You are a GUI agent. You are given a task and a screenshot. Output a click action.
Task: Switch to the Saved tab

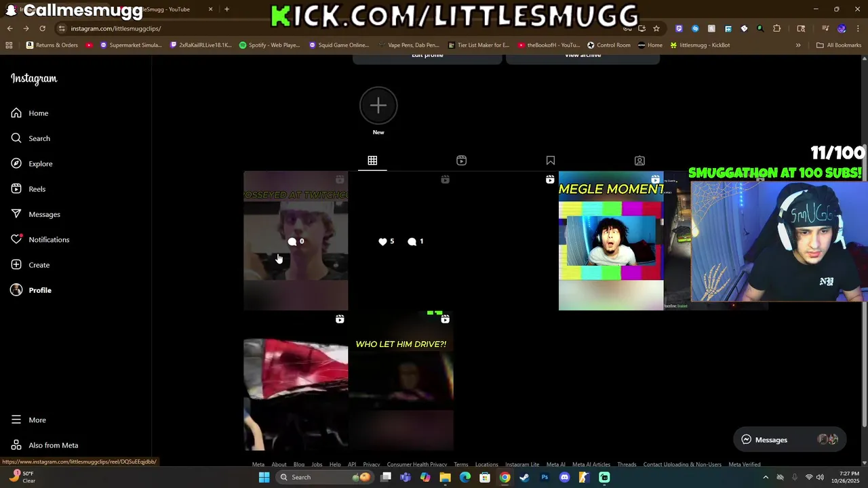(551, 161)
